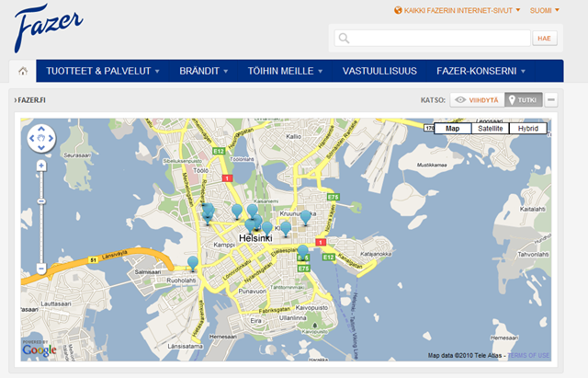
Task: Click the Seurasaari island label
Action: click(77, 155)
